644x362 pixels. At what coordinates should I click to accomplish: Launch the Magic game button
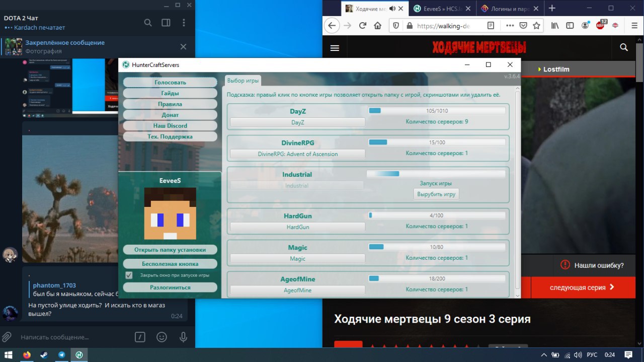[x=297, y=259]
